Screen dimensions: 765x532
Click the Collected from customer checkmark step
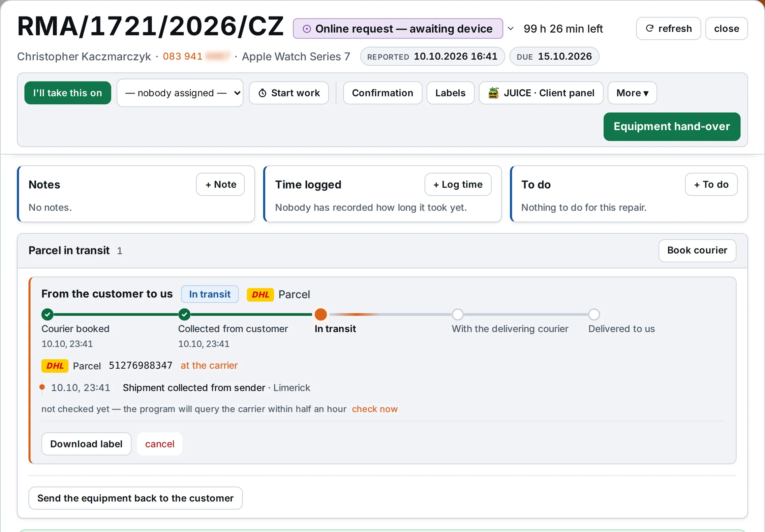(x=184, y=314)
